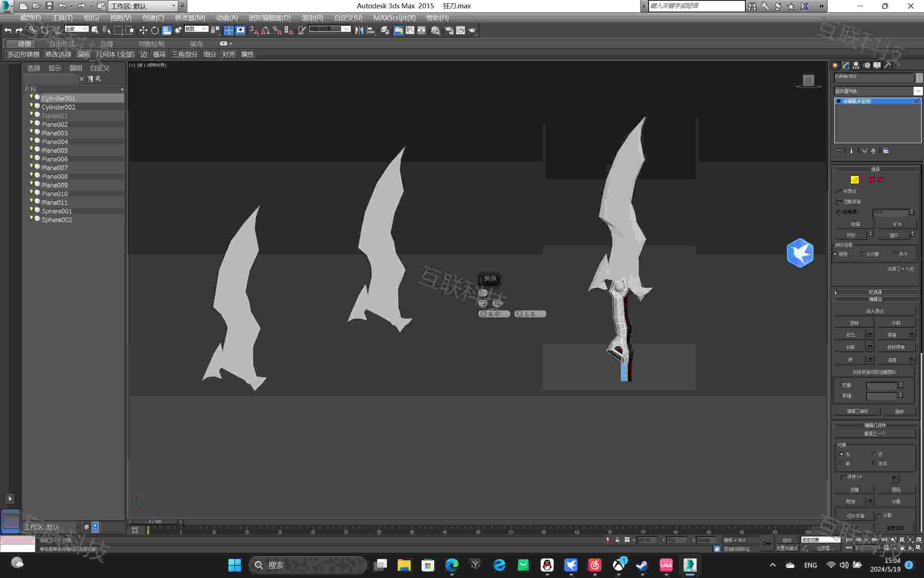Click the Rectangular Selection Region icon
924x578 pixels.
pyautogui.click(x=118, y=30)
